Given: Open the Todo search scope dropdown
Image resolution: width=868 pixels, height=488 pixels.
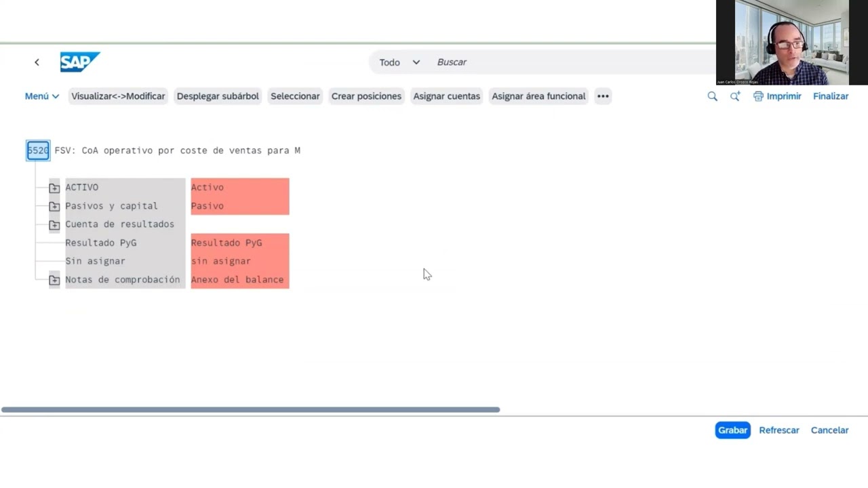Looking at the screenshot, I should (399, 62).
